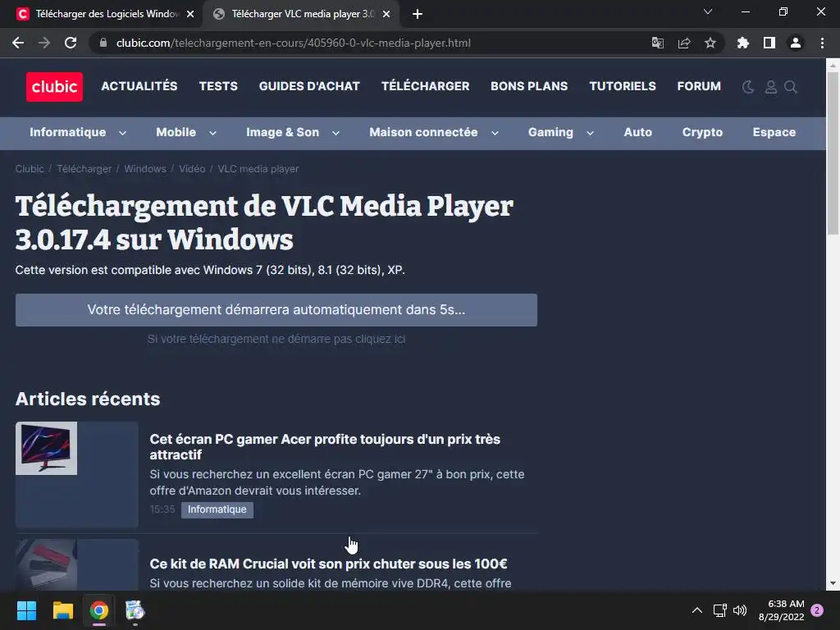Open the site lock security icon

coord(103,43)
